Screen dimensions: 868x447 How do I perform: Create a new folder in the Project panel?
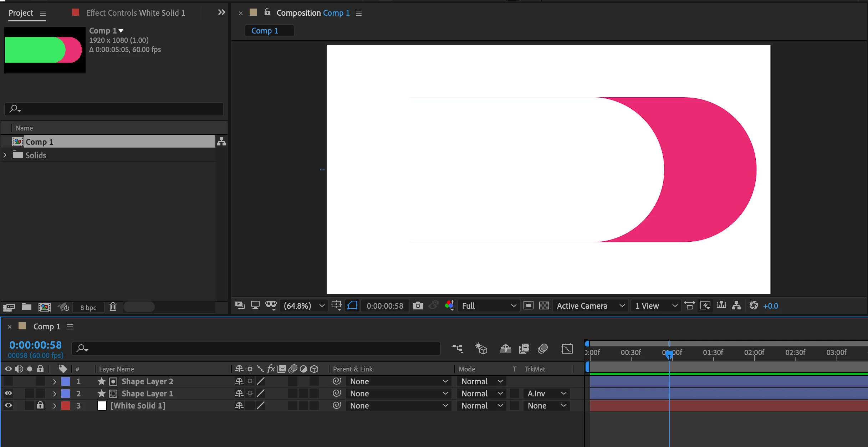pos(27,307)
